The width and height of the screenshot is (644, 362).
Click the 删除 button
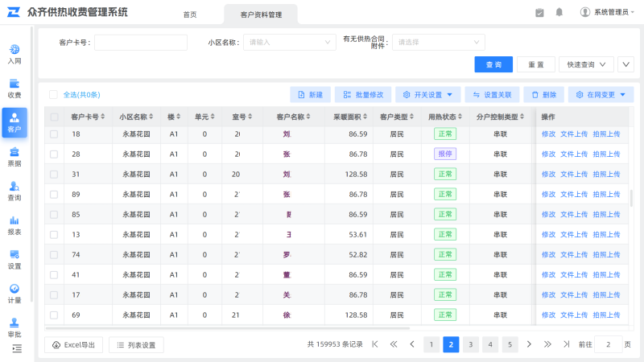544,95
